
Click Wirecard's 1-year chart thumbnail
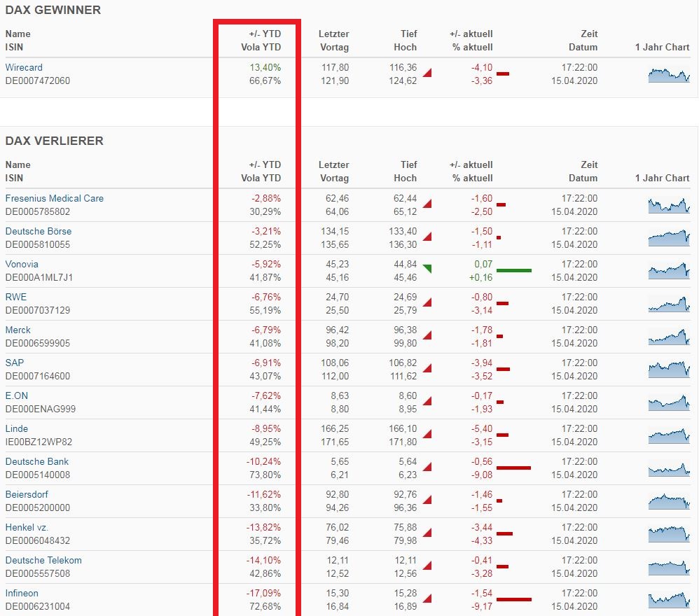click(x=669, y=75)
